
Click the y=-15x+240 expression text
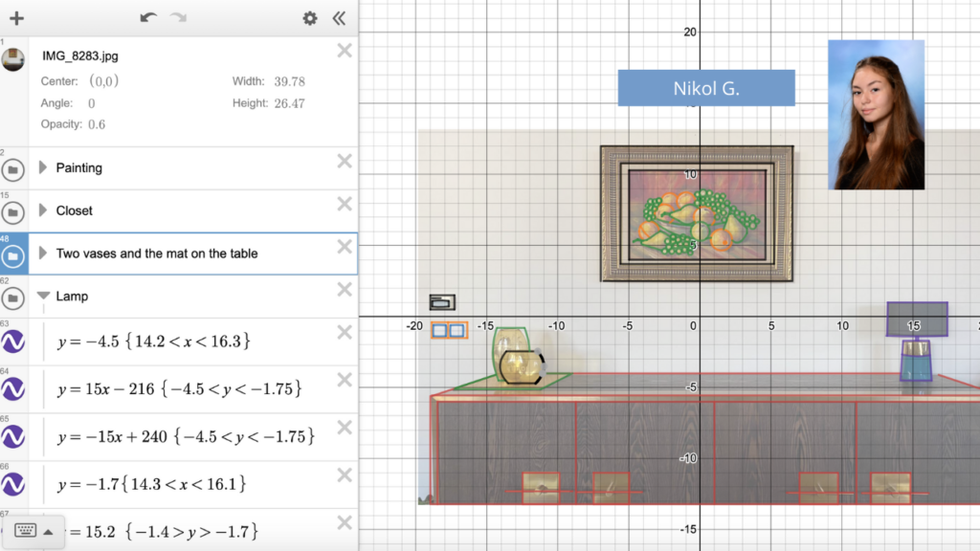(187, 436)
